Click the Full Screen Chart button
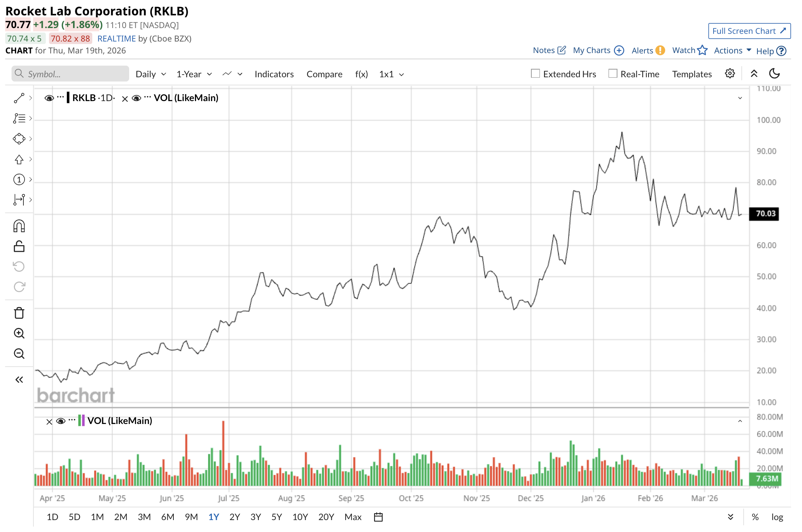Viewport: 802px width, 532px height. point(749,31)
